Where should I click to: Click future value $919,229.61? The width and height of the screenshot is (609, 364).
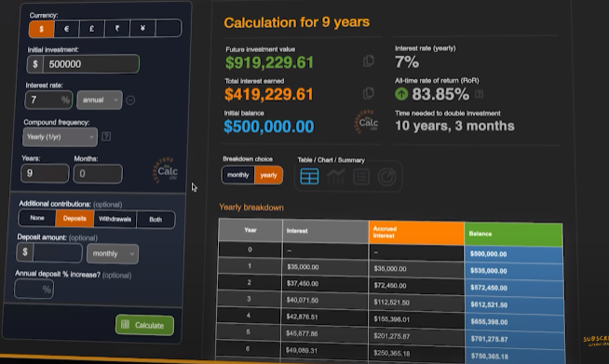[x=269, y=62]
